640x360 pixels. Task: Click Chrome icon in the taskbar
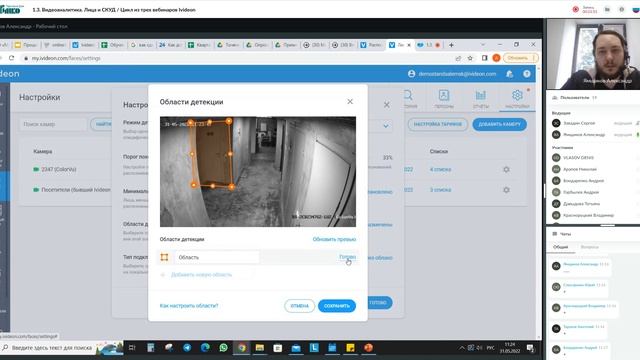click(x=242, y=348)
